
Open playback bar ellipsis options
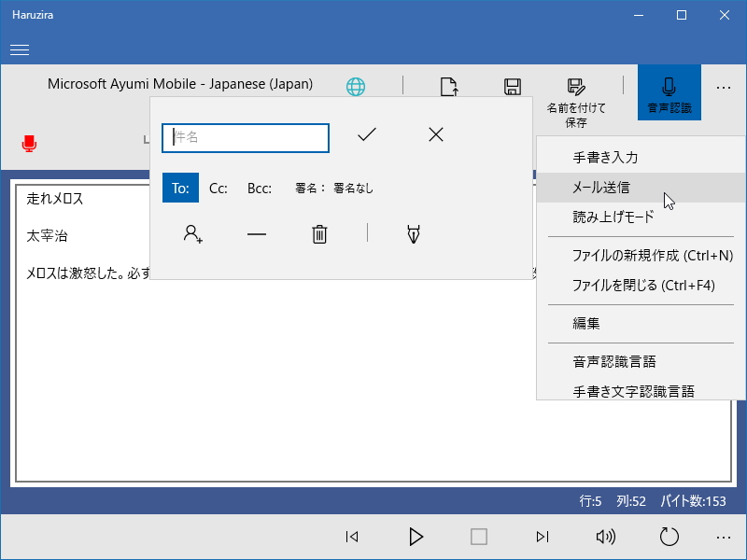[723, 537]
